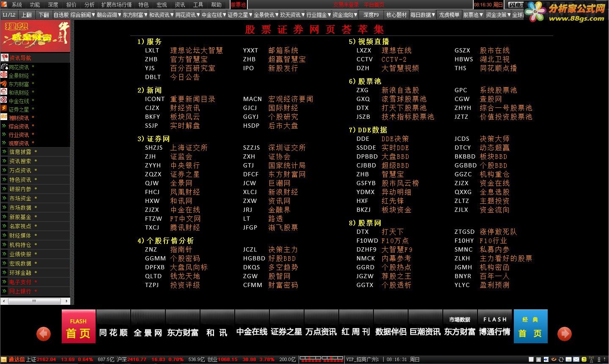Click the 理想 banner image in sidebar
This screenshot has width=609, height=364.
pos(35,36)
